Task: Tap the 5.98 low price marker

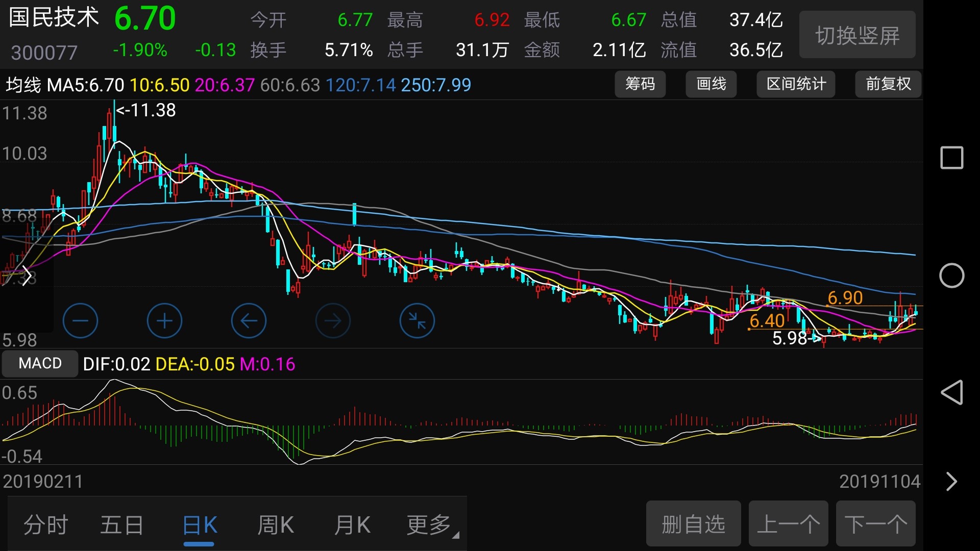Action: (796, 338)
